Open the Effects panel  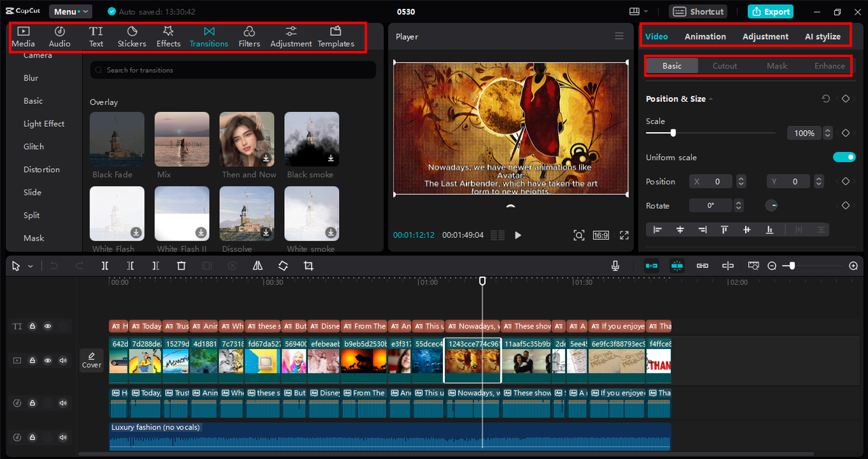click(x=168, y=37)
